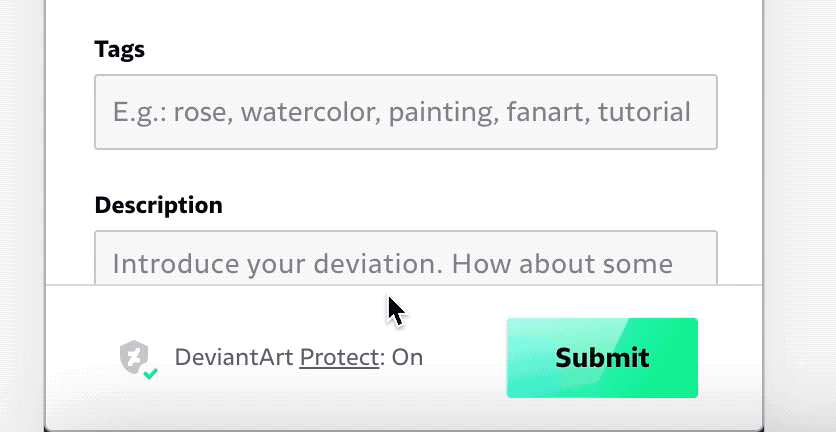This screenshot has height=432, width=836.
Task: Click the Tags field label
Action: click(x=119, y=50)
